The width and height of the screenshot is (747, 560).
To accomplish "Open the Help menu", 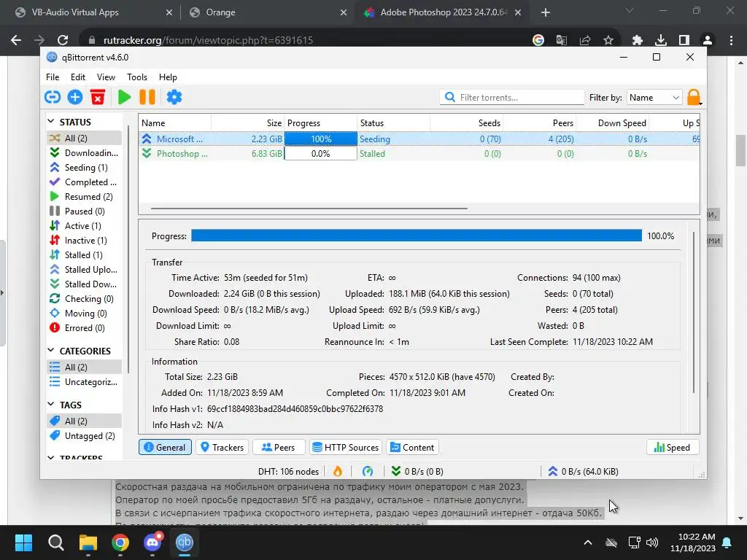I will pyautogui.click(x=168, y=77).
